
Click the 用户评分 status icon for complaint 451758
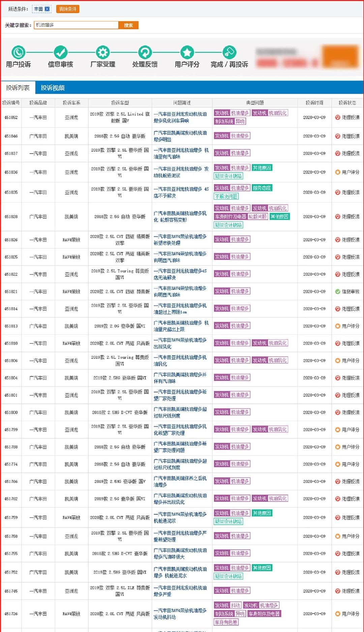click(337, 536)
